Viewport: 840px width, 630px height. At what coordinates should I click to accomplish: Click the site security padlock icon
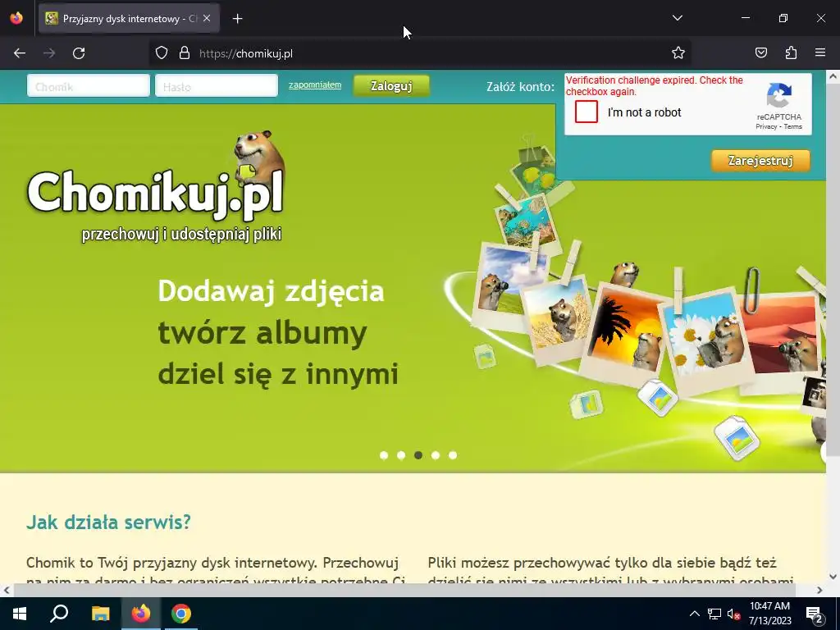185,53
